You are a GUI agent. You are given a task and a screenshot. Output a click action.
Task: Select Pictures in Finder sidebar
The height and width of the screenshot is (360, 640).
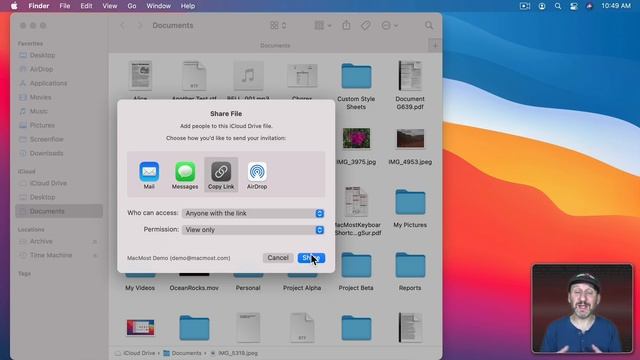(x=42, y=125)
